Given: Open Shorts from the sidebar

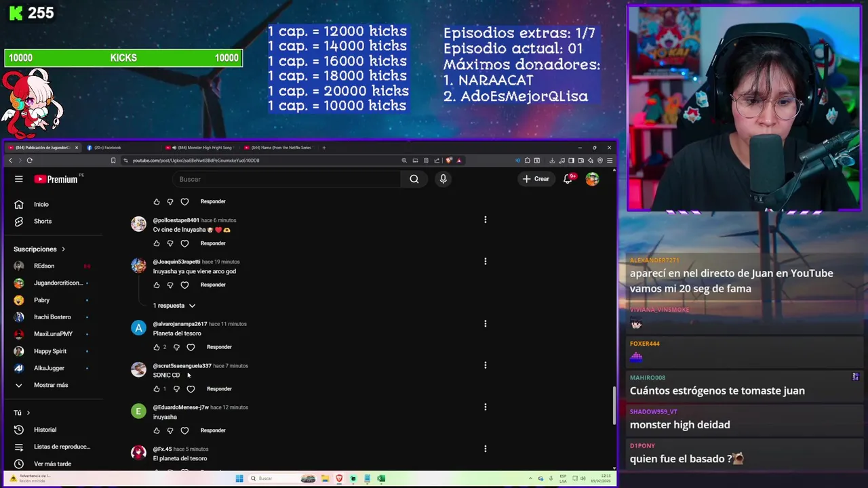Looking at the screenshot, I should (42, 221).
